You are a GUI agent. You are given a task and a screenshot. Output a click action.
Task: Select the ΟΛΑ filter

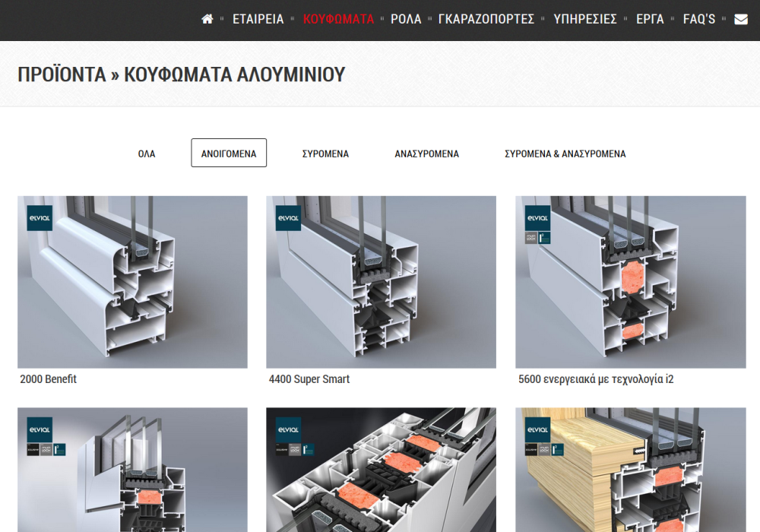pos(147,154)
